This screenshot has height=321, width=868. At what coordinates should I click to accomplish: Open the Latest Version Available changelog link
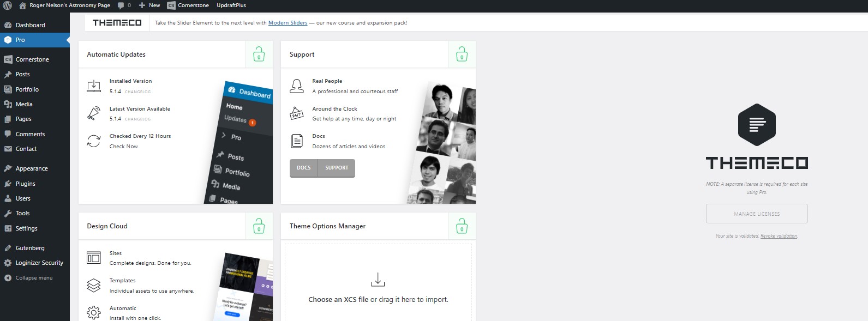pyautogui.click(x=137, y=119)
